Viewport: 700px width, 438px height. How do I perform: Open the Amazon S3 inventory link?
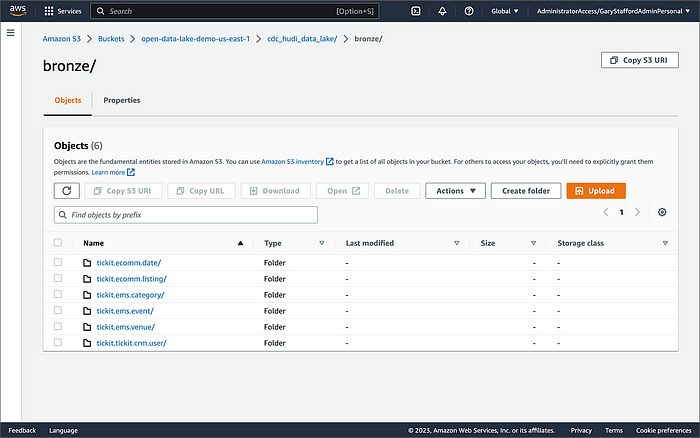point(292,162)
